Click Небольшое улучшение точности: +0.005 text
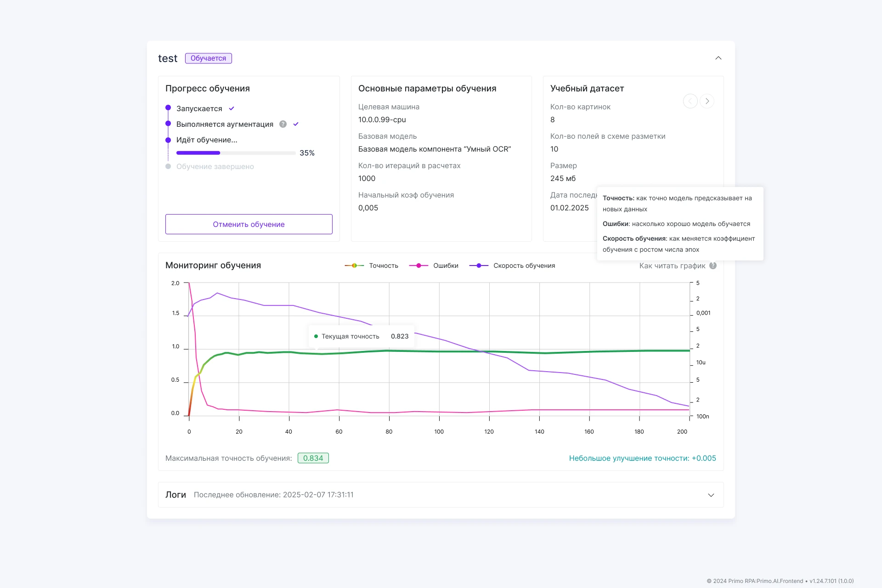 [642, 458]
